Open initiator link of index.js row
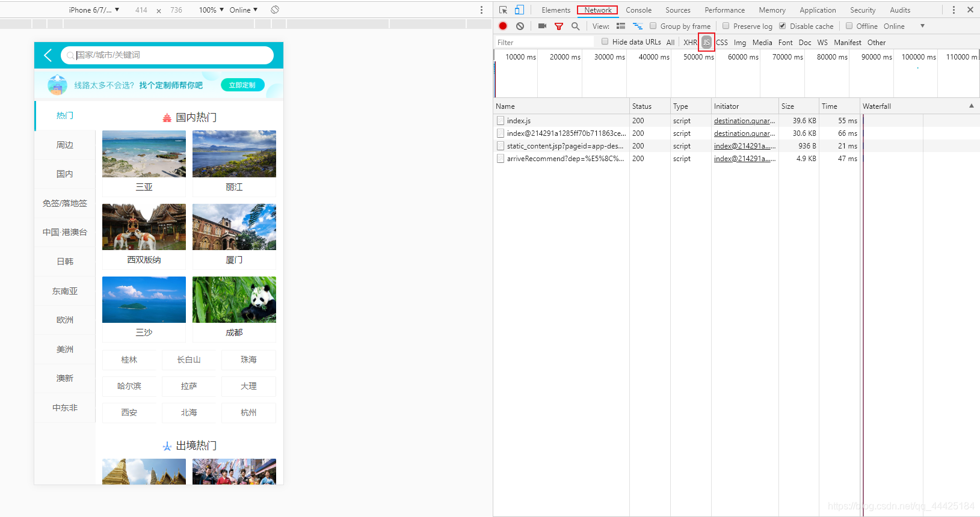Viewport: 980px width, 517px height. tap(744, 121)
